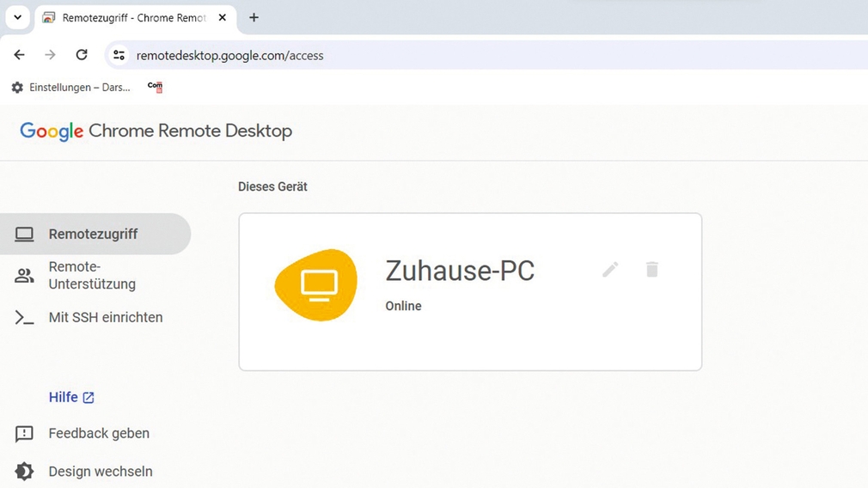Click the laptop icon beside Remotezugriff
The image size is (868, 488).
click(x=24, y=234)
